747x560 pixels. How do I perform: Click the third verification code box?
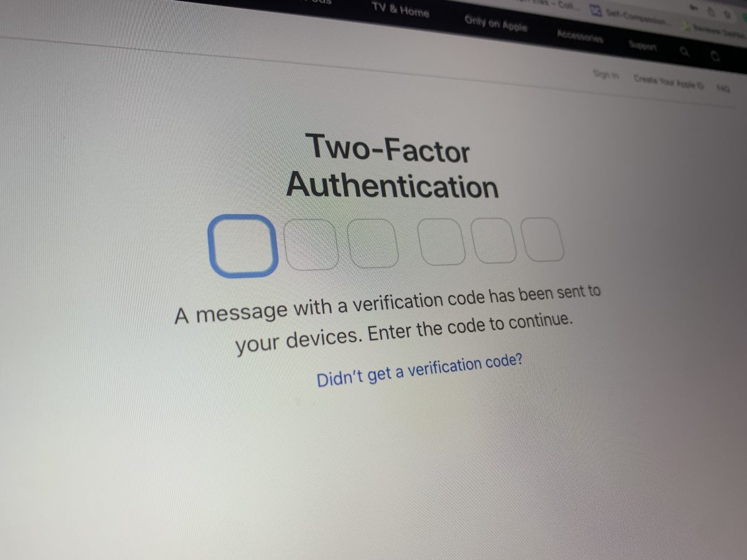point(373,243)
